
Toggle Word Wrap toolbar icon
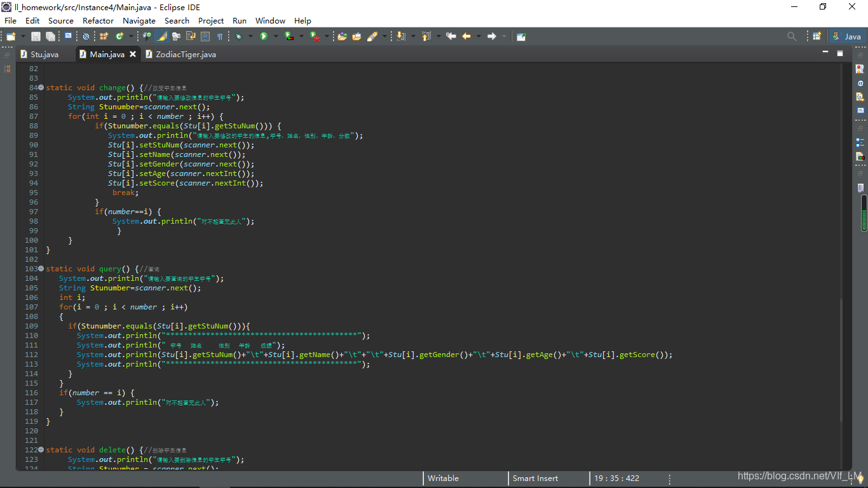pos(191,36)
